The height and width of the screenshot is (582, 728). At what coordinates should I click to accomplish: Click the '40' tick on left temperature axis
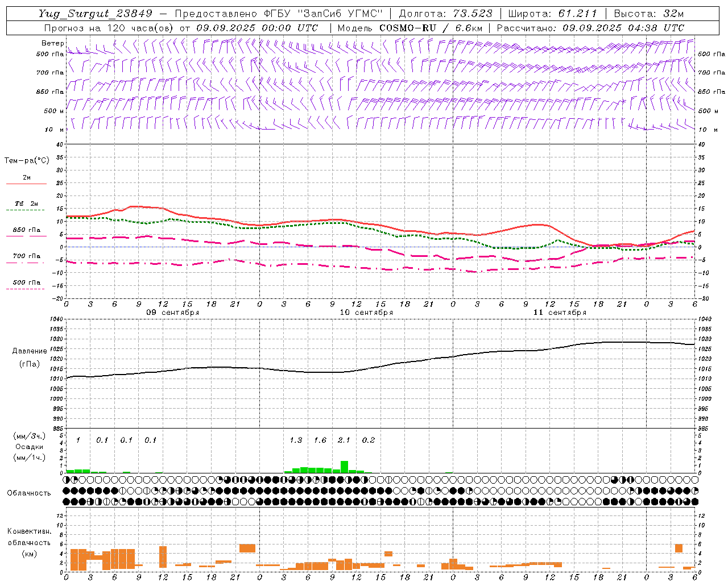60,144
